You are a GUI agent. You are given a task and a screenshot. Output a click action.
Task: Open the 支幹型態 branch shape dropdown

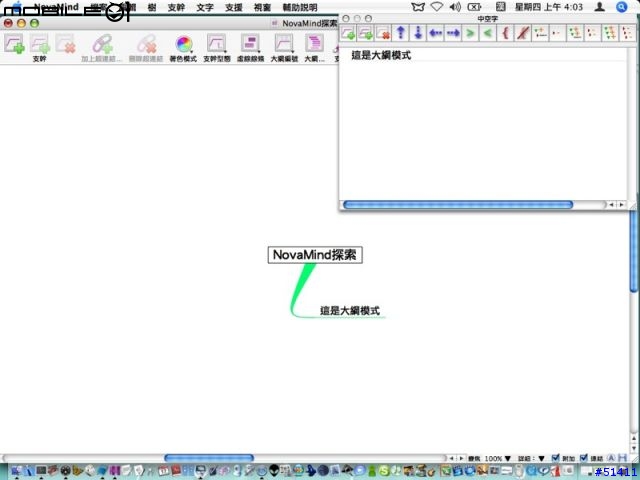point(217,44)
